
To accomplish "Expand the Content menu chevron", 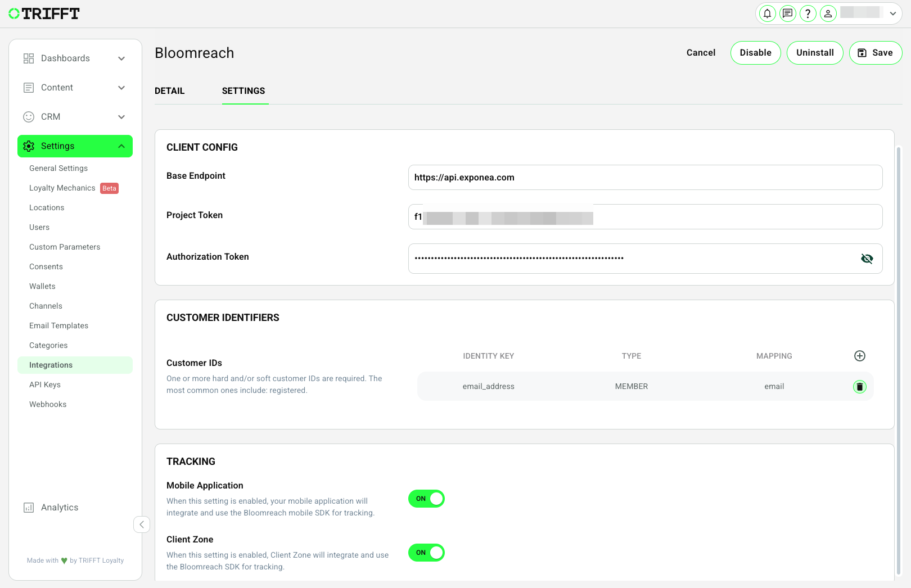I will pyautogui.click(x=121, y=88).
